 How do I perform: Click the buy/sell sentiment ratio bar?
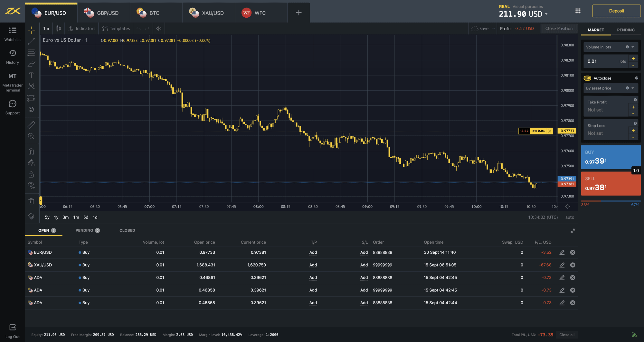pyautogui.click(x=611, y=201)
